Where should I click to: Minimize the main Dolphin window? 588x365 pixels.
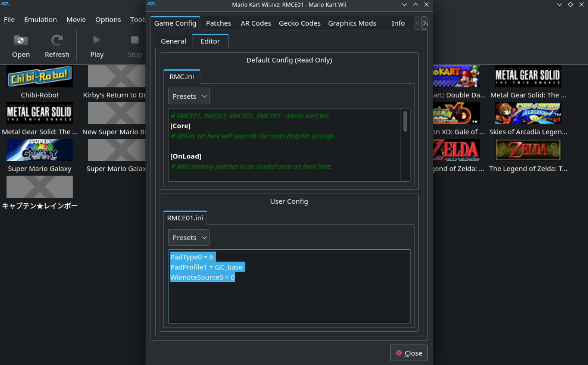[x=559, y=4]
